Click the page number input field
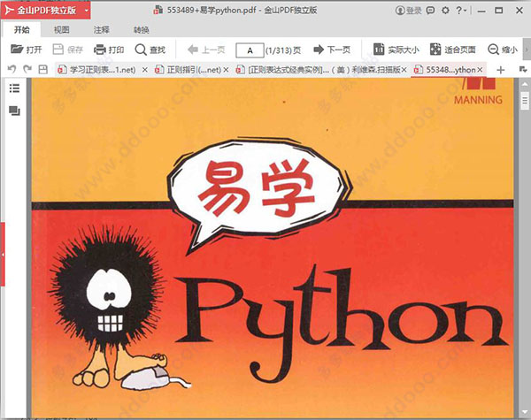This screenshot has height=420, width=531. pos(250,50)
